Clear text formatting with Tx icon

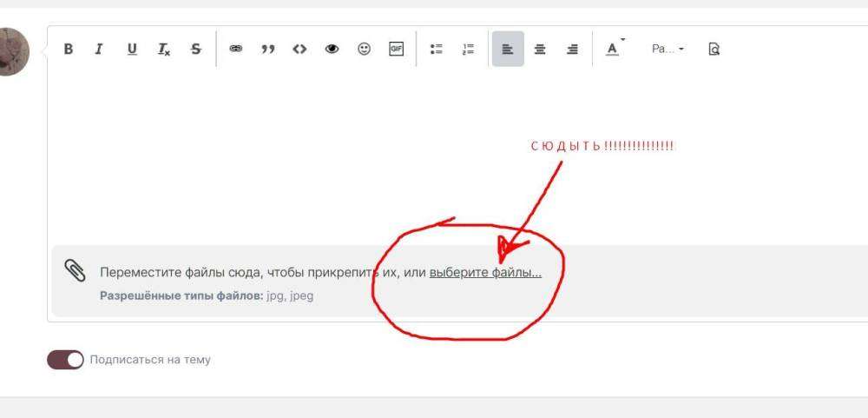(x=164, y=50)
